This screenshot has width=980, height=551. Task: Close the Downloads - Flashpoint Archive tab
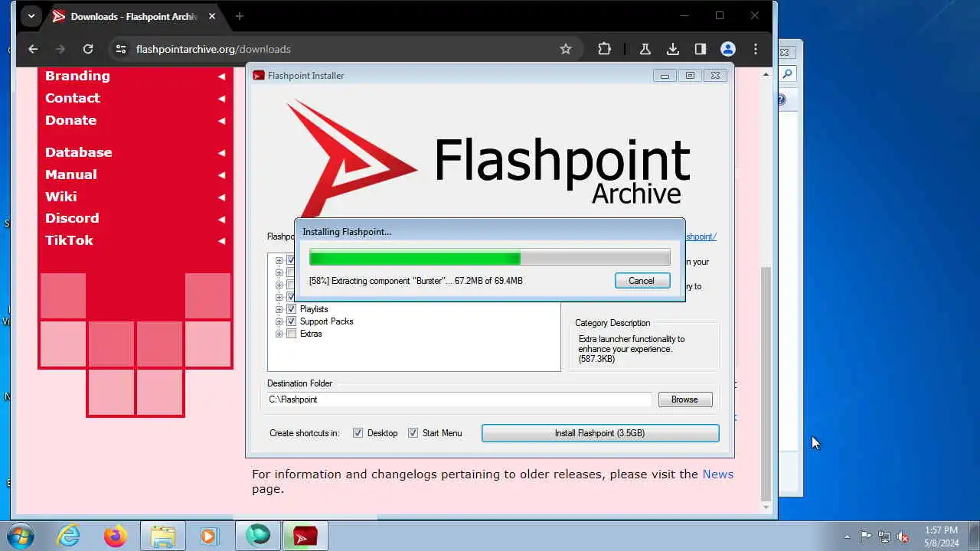tap(212, 16)
